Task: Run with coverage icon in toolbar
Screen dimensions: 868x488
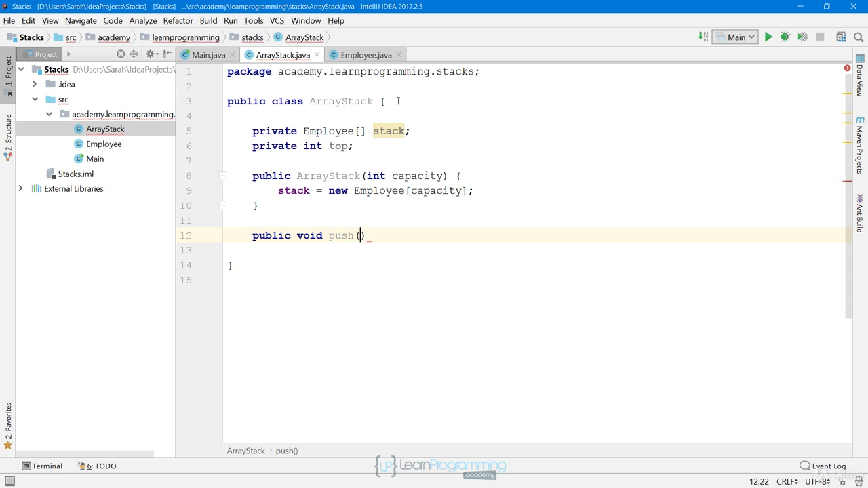Action: (802, 37)
